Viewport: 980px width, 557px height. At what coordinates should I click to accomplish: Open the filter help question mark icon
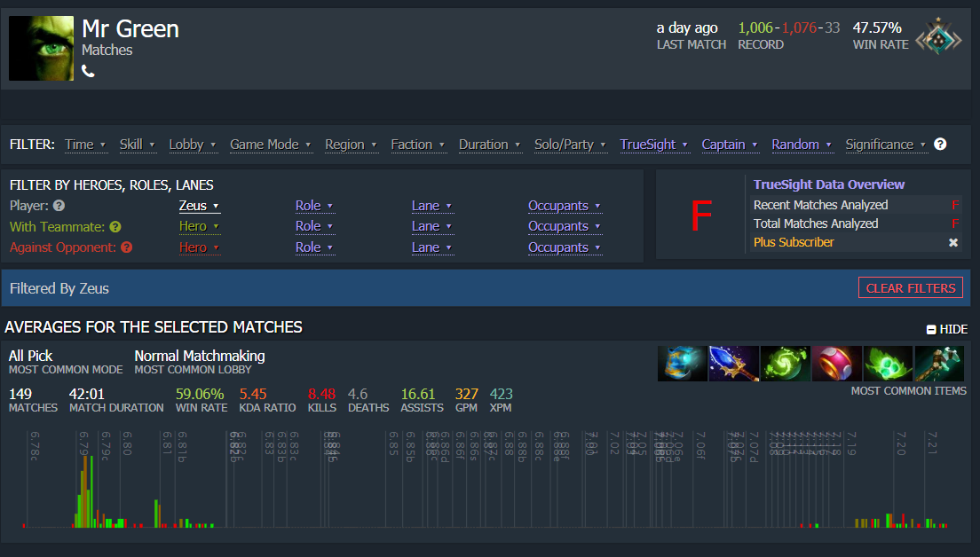pos(940,145)
